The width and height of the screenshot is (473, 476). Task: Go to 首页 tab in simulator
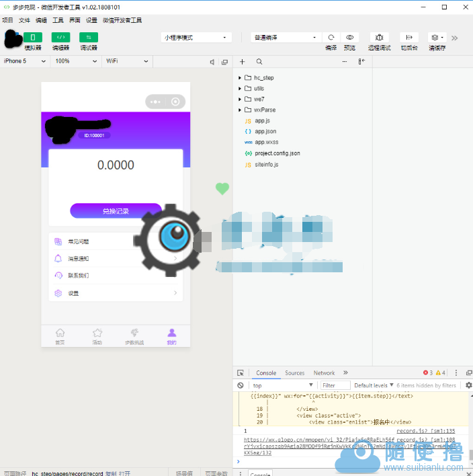tap(60, 336)
